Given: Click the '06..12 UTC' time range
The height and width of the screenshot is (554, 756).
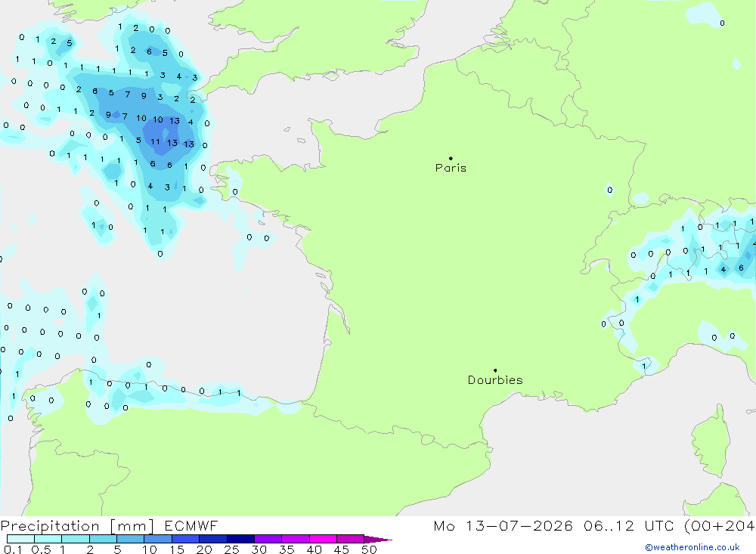Looking at the screenshot, I should (x=627, y=526).
